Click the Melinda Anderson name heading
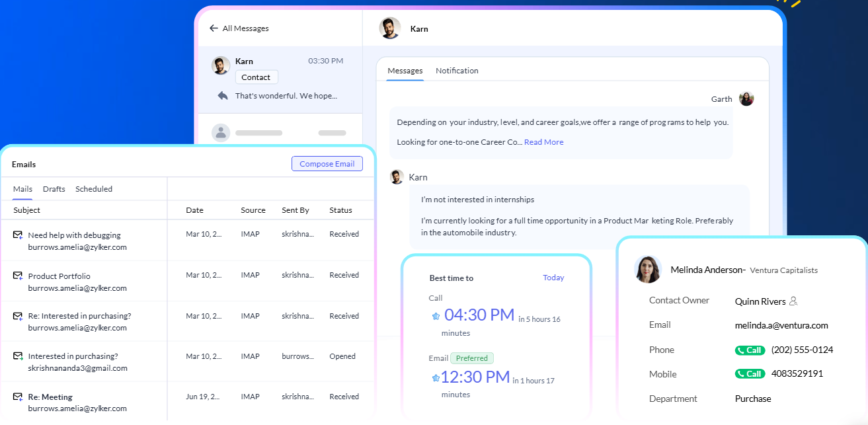This screenshot has width=868, height=425. click(x=708, y=270)
